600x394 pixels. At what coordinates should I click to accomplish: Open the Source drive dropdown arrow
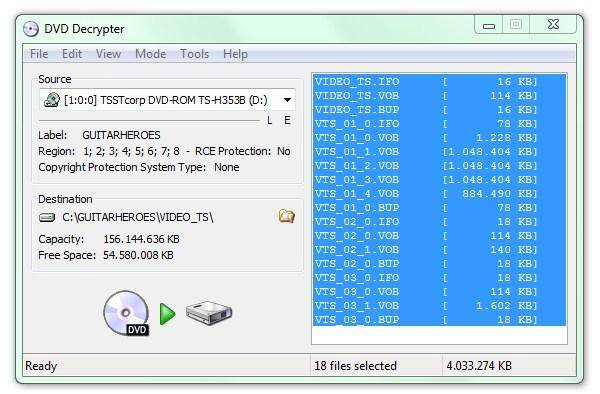coord(287,100)
